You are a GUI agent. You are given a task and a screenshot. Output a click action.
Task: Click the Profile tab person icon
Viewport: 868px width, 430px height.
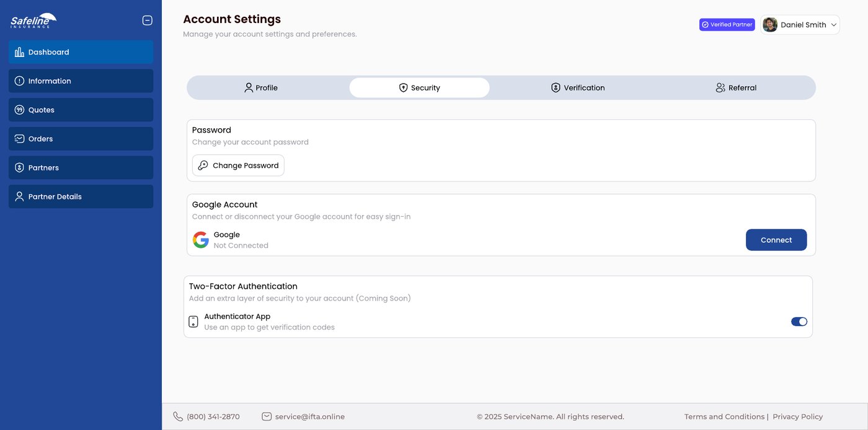pos(249,88)
